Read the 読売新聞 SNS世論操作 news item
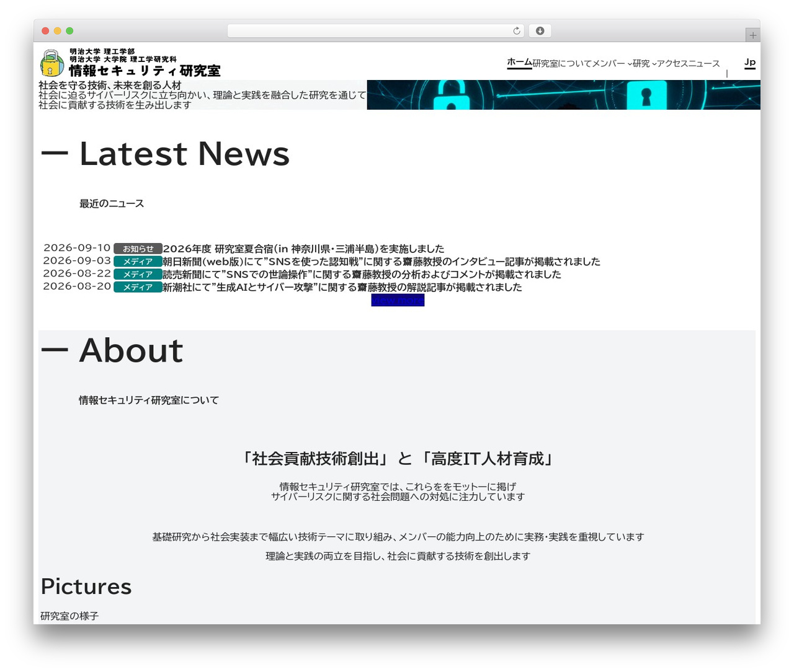The height and width of the screenshot is (672, 794). [x=362, y=275]
